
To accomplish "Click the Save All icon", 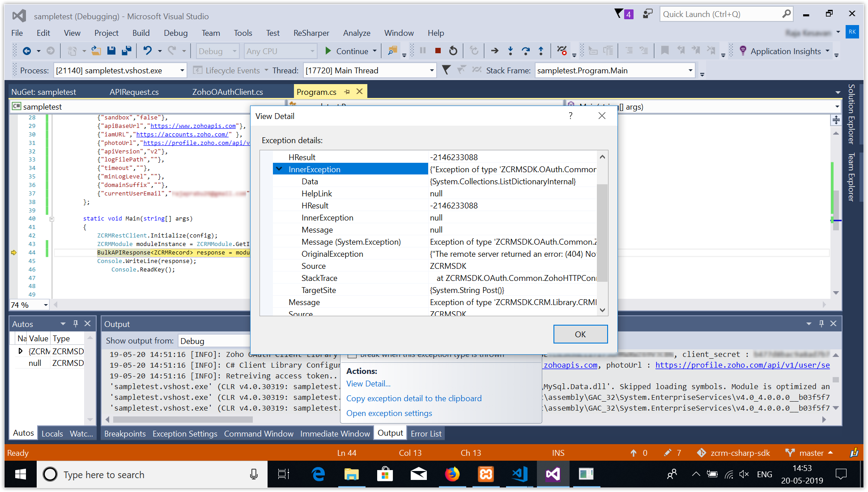I will 127,51.
